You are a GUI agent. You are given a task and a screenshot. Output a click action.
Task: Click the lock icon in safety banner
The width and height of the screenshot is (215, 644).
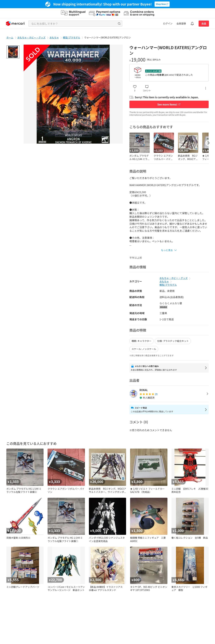(x=132, y=366)
